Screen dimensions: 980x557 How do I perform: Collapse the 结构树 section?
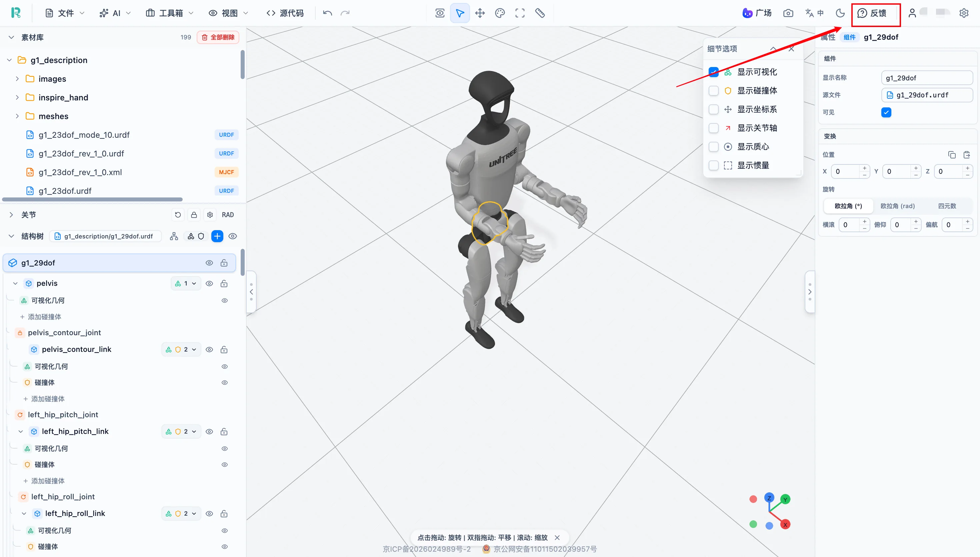11,236
